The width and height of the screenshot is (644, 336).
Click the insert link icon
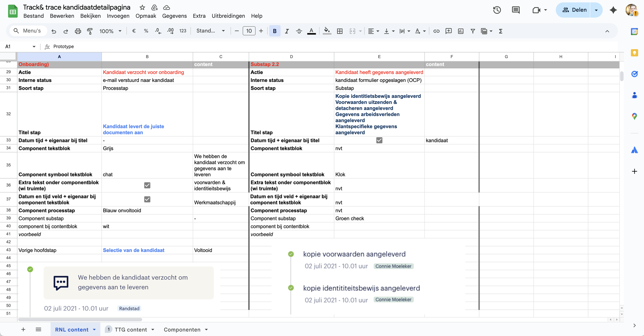(436, 31)
